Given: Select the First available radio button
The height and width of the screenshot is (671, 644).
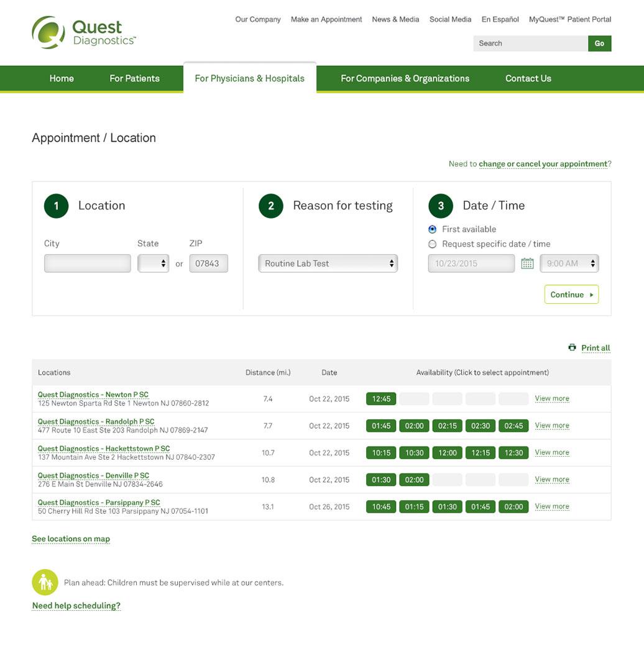Looking at the screenshot, I should coord(433,229).
